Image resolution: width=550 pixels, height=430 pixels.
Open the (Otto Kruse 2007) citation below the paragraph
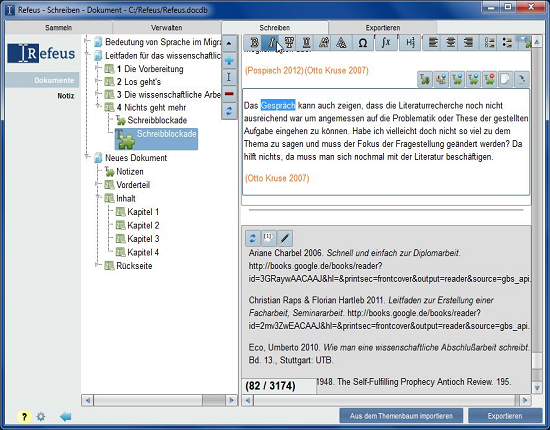277,178
